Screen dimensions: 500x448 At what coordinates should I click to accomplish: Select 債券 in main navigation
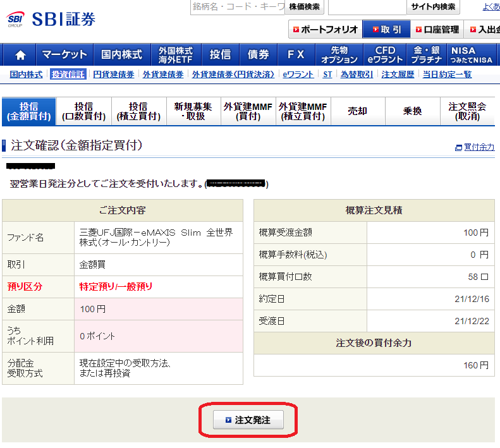(259, 55)
